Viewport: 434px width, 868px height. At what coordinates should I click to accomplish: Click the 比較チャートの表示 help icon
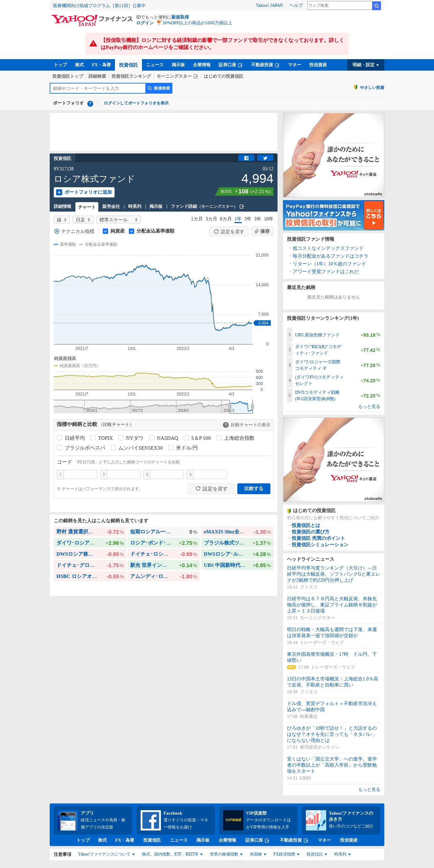(226, 425)
